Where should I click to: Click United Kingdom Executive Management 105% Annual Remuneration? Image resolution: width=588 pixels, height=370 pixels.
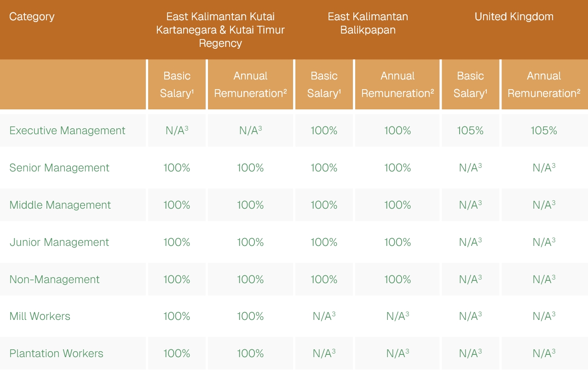[544, 131]
